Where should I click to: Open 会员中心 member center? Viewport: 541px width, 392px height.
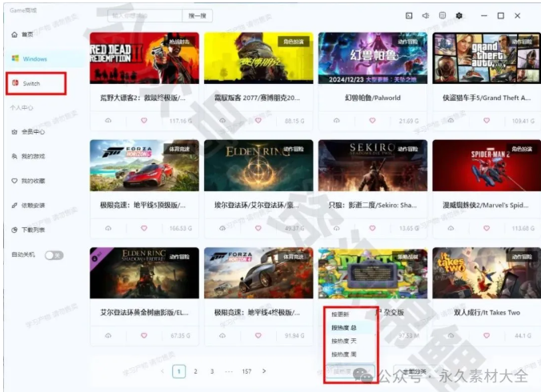(28, 132)
